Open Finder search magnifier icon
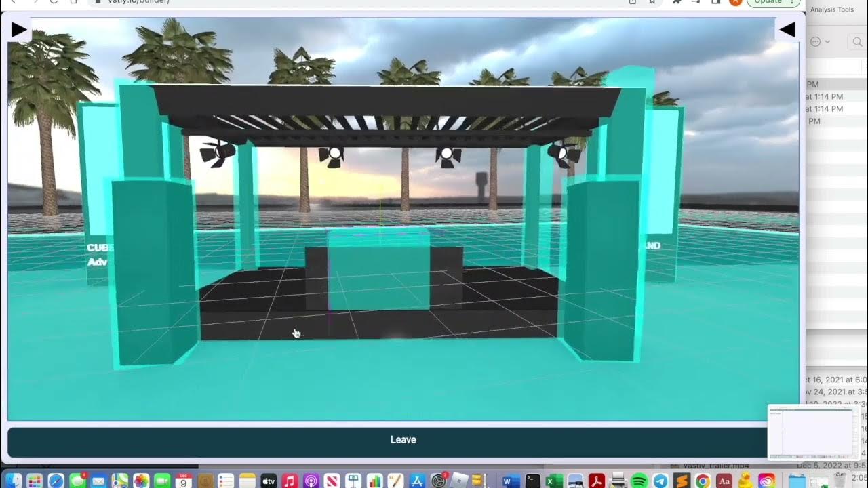 coord(858,42)
